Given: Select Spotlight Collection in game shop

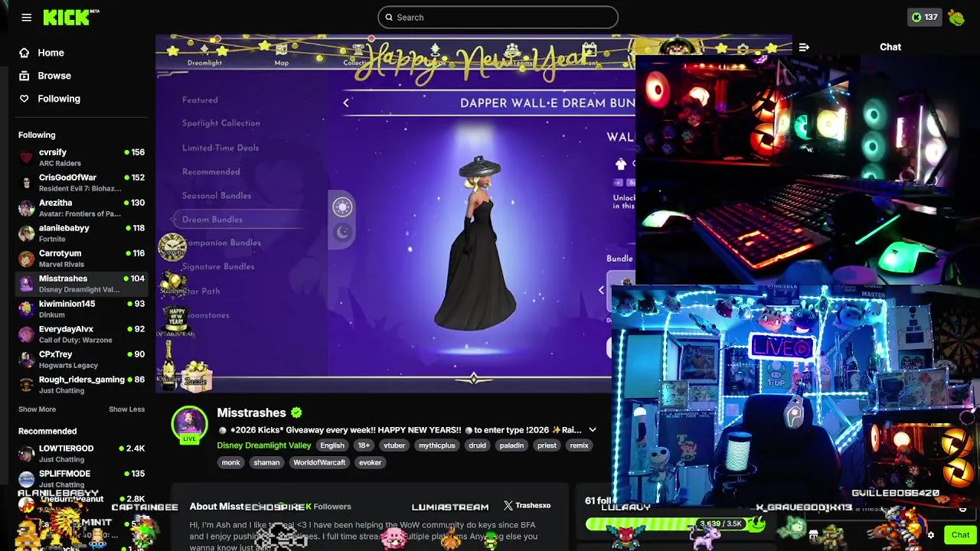Looking at the screenshot, I should [220, 123].
